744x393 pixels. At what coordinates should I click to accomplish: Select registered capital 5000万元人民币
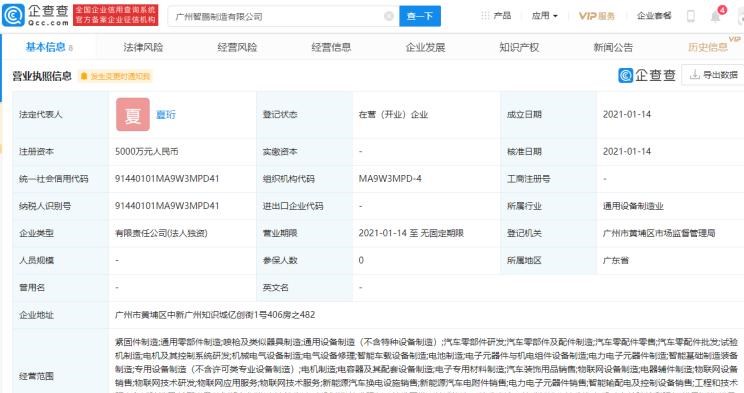[x=147, y=151]
